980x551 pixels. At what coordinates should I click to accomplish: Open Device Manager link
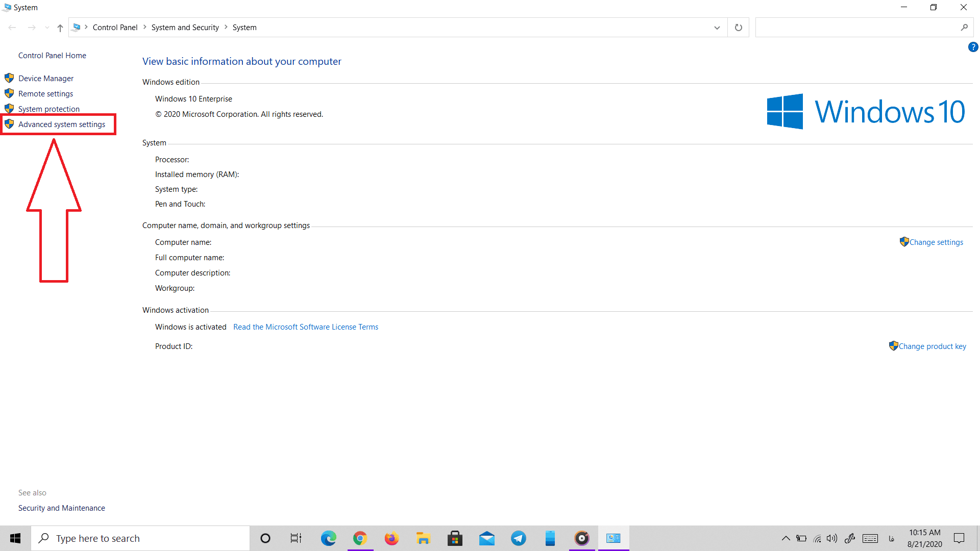(x=46, y=79)
